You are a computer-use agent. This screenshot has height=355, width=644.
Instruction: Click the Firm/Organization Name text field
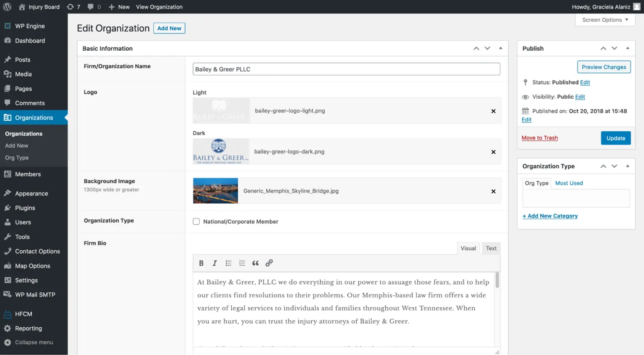coord(346,69)
